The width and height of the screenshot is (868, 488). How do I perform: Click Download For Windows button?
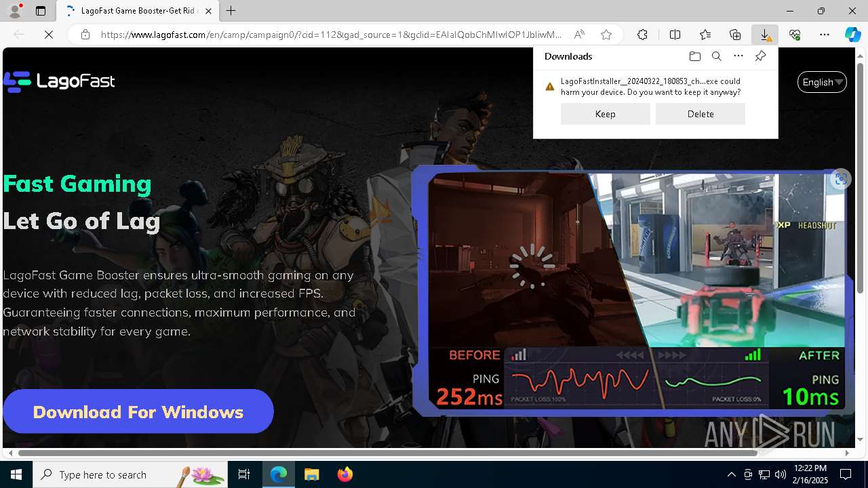(x=138, y=411)
